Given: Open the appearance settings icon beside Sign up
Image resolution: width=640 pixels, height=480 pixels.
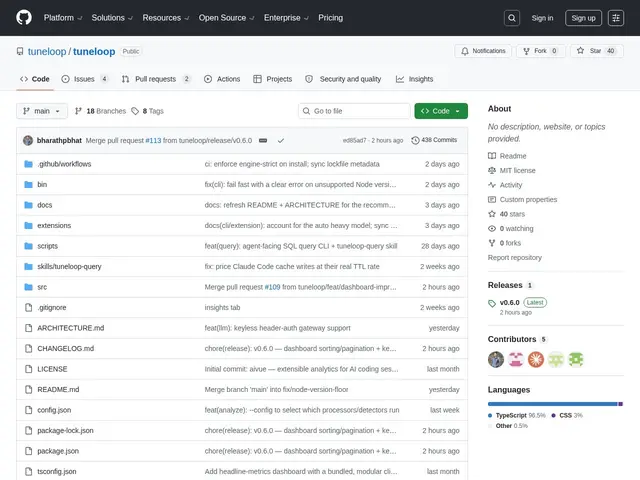Looking at the screenshot, I should [x=616, y=18].
